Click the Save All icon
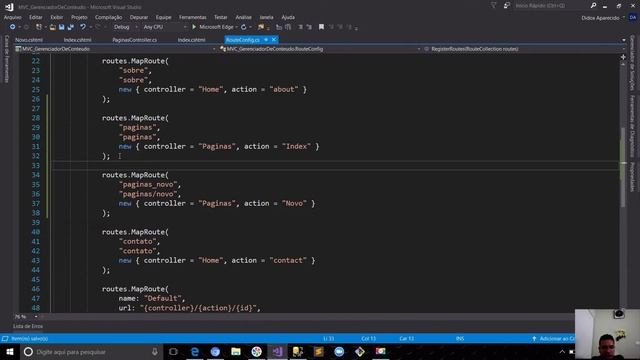Screen dimensions: 640x360 pyautogui.click(x=71, y=27)
